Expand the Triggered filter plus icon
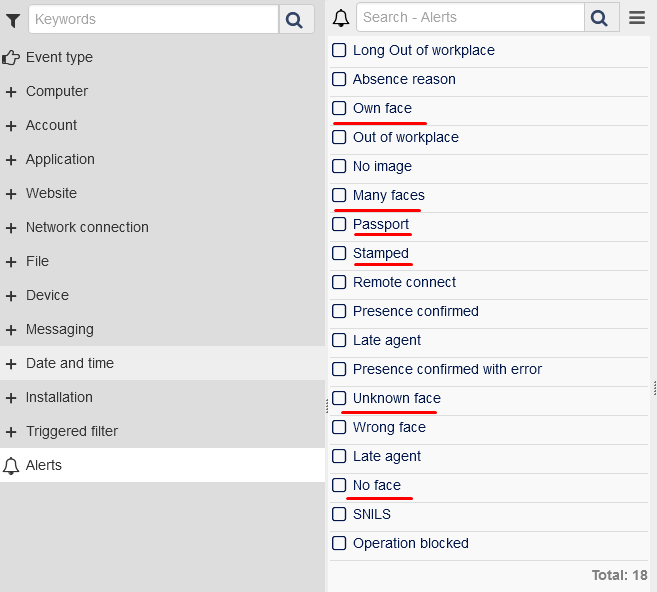Image resolution: width=657 pixels, height=592 pixels. pyautogui.click(x=11, y=431)
